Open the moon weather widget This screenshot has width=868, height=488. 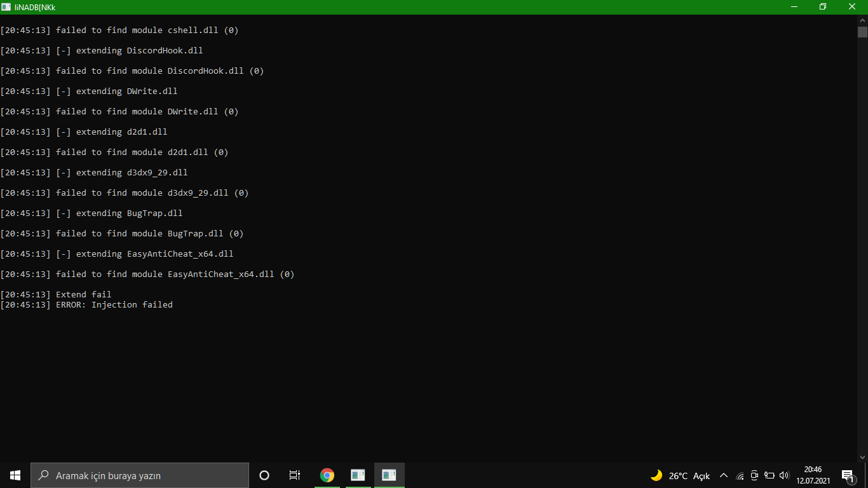[x=656, y=475]
